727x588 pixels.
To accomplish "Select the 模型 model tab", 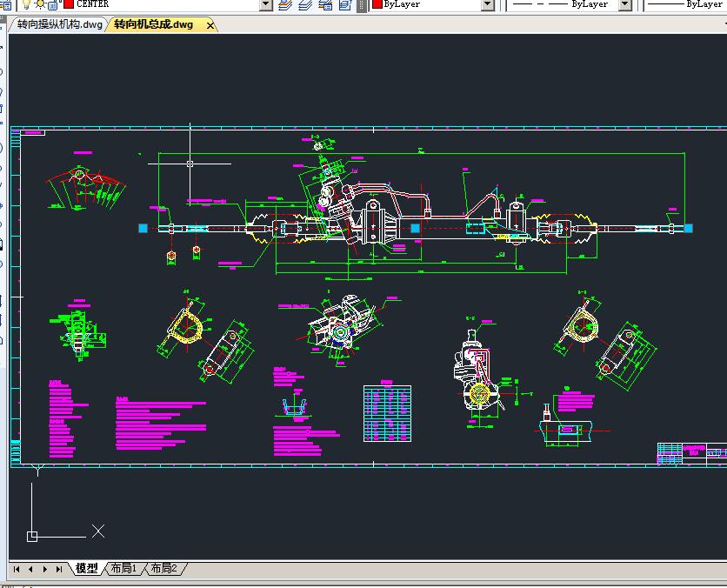I will tap(86, 569).
